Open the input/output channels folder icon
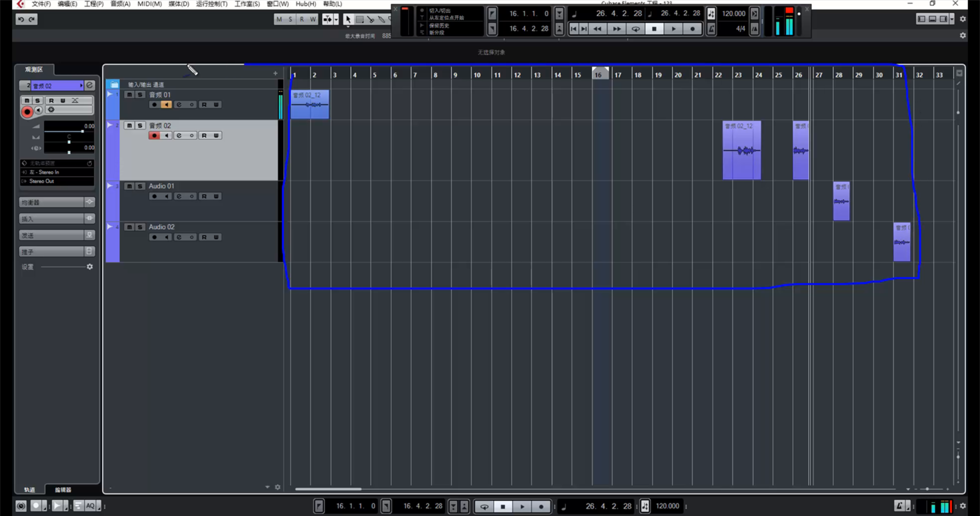This screenshot has height=516, width=980. (114, 84)
